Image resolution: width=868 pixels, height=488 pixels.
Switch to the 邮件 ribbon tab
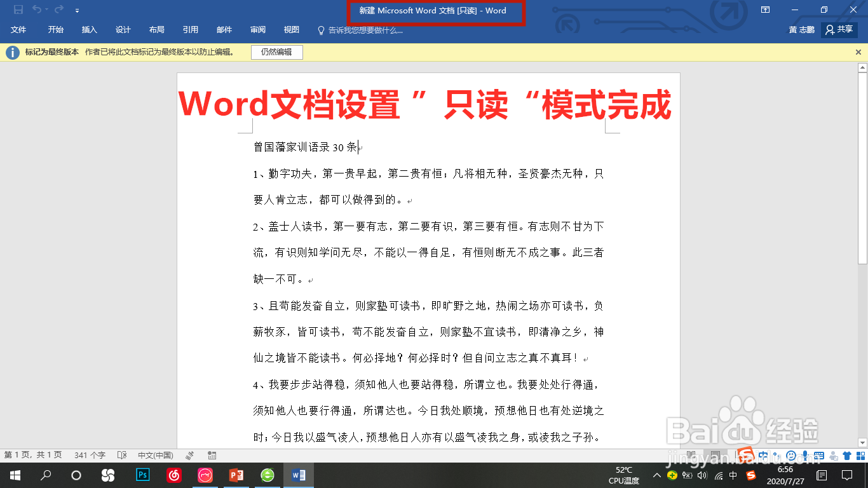[224, 30]
